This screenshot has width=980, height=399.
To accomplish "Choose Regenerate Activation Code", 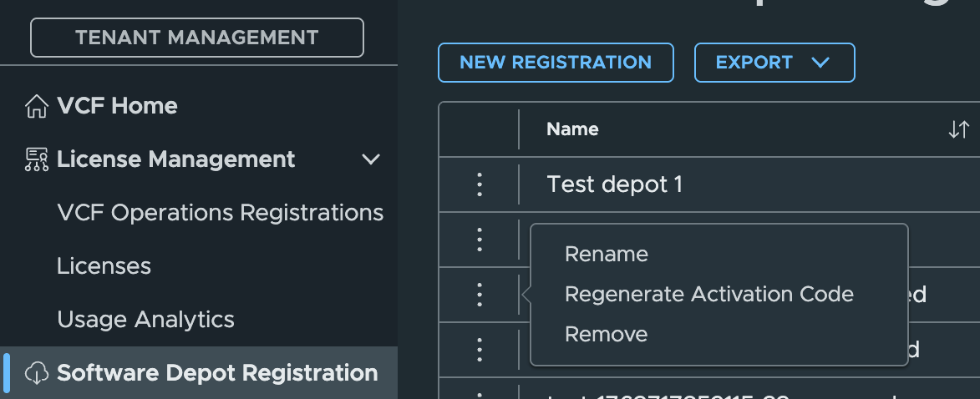I will [708, 294].
